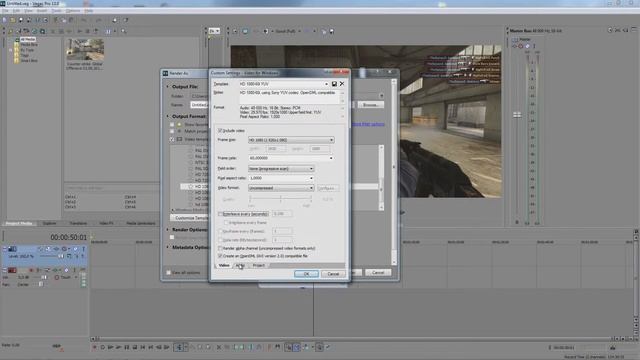Click the Views icon in Project Media toolbar
This screenshot has width=640, height=360.
point(108,31)
